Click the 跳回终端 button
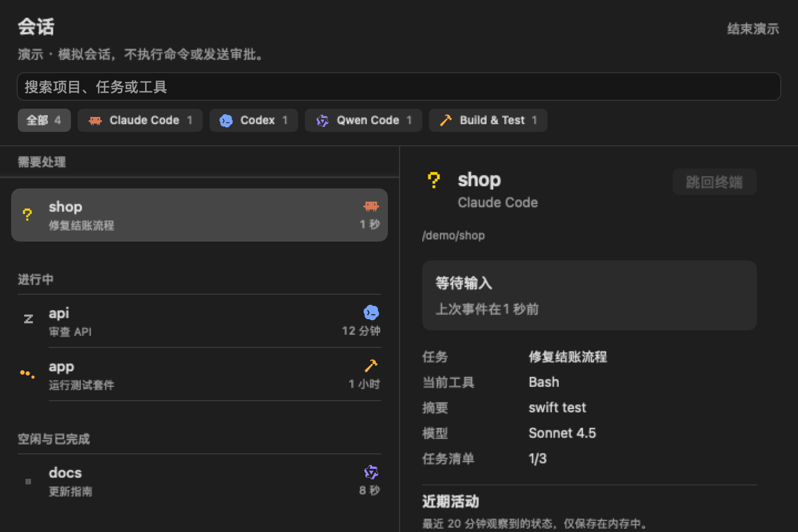The image size is (798, 532). click(715, 182)
